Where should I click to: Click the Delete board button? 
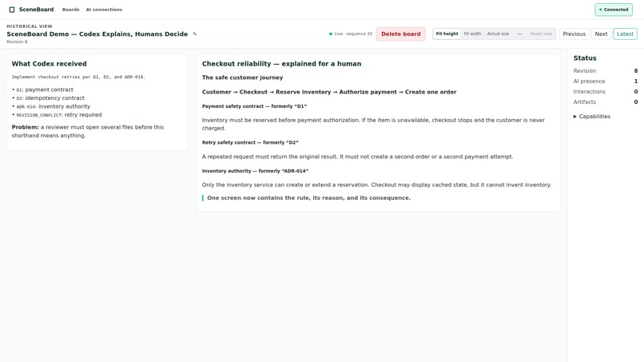[x=401, y=34]
